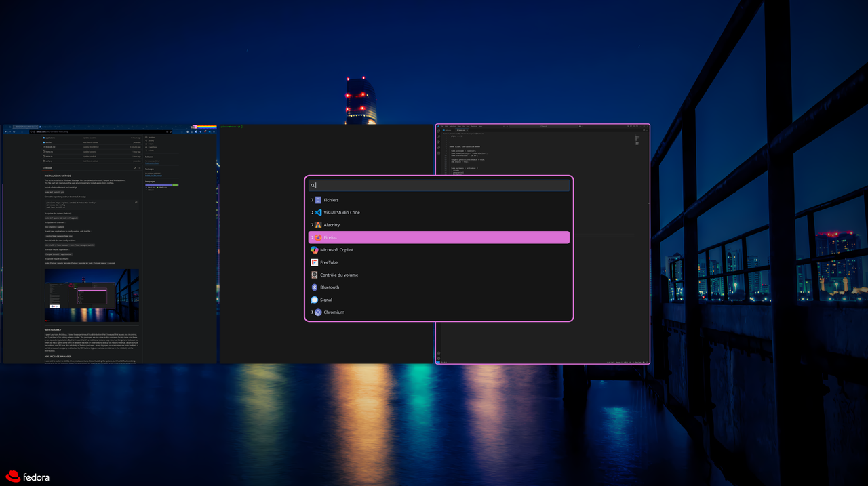Open Terminal menu in VS Code menu bar
This screenshot has width=868, height=486.
474,126
